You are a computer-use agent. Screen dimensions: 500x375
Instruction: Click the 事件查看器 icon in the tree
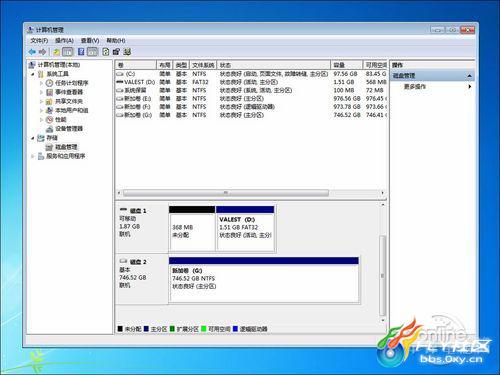(x=49, y=92)
